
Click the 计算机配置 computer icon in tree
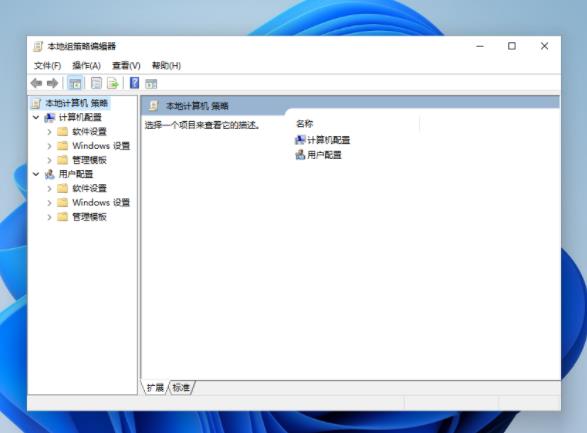click(50, 118)
